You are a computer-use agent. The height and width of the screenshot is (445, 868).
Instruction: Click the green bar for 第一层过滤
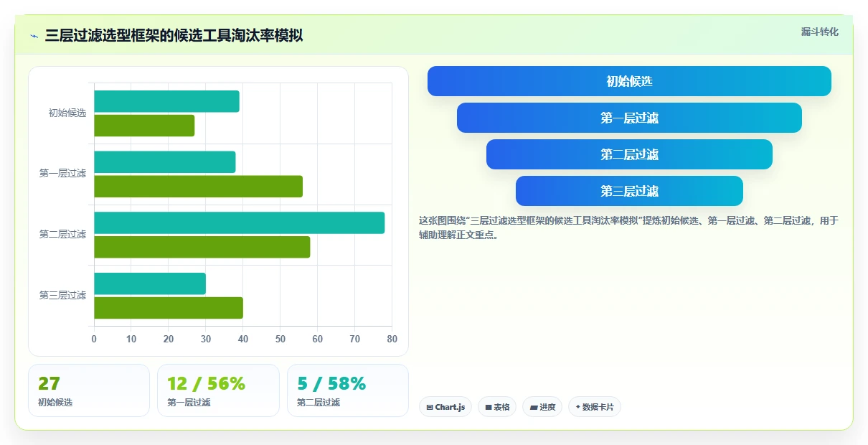[x=198, y=187]
